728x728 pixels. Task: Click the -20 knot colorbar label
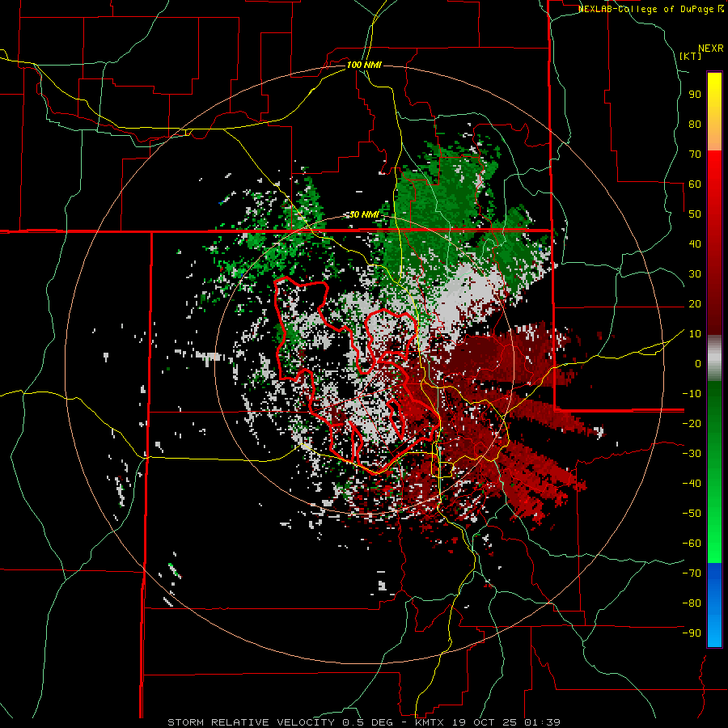tap(692, 424)
